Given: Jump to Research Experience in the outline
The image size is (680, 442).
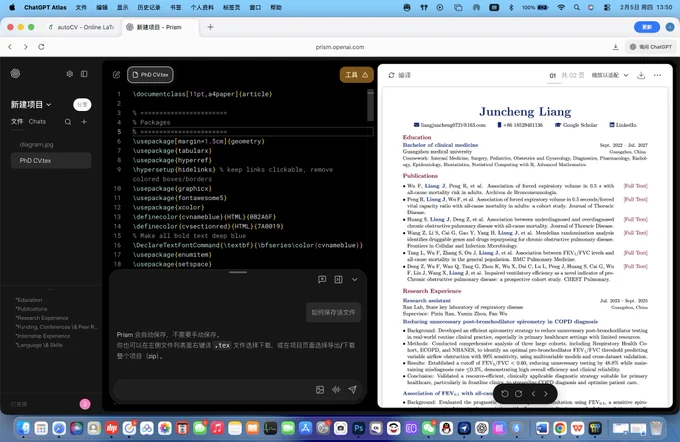Looking at the screenshot, I should 42,318.
